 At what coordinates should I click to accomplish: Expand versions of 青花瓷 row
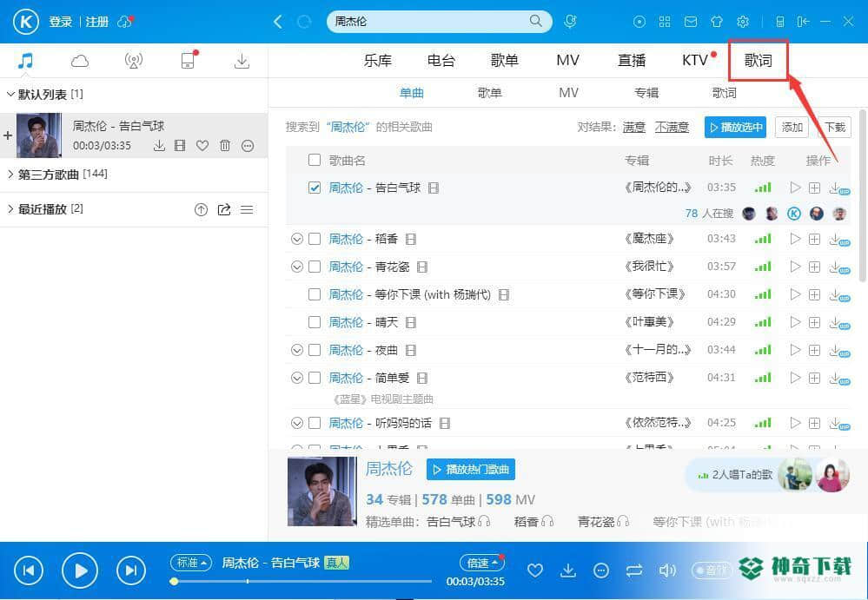click(x=296, y=267)
